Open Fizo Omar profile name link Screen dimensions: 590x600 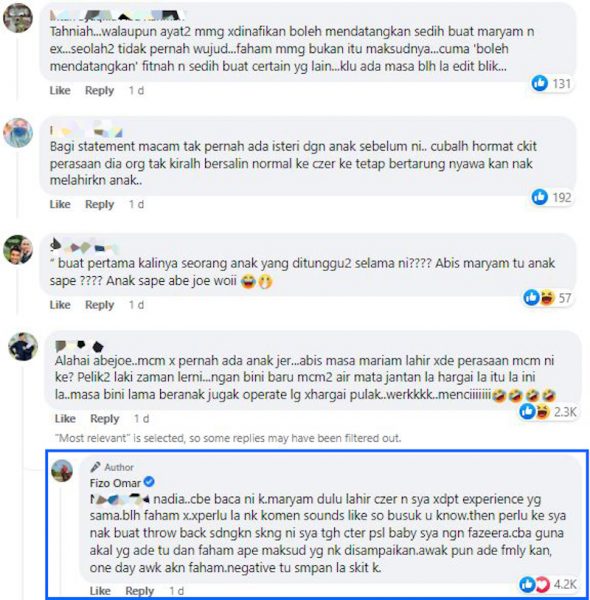click(115, 483)
